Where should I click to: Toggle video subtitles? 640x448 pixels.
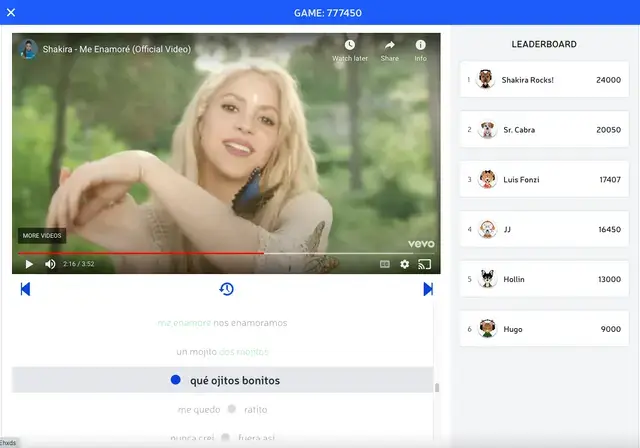tap(384, 264)
